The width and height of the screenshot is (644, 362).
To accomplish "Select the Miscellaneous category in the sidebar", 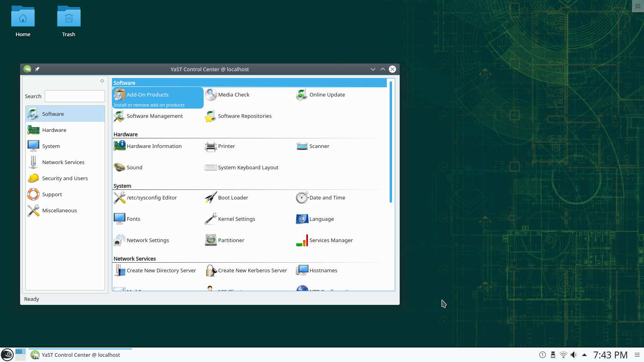I will [65, 210].
